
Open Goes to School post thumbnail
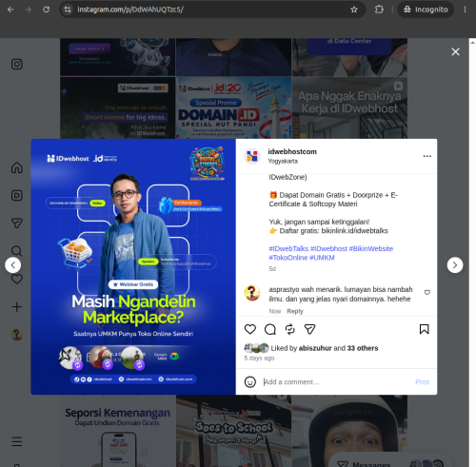pyautogui.click(x=233, y=431)
